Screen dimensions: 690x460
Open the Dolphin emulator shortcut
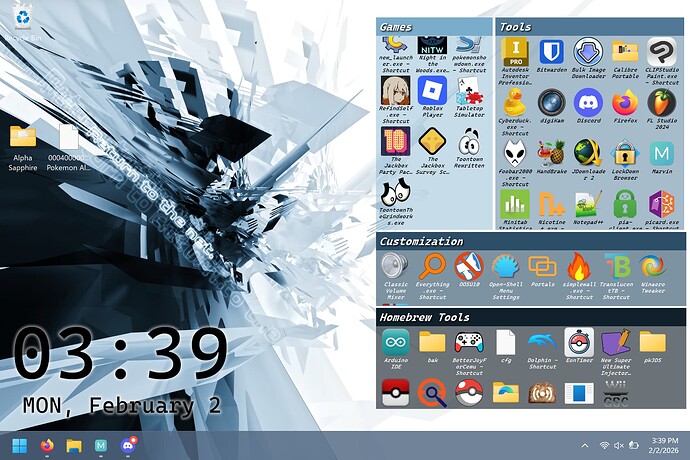click(542, 345)
